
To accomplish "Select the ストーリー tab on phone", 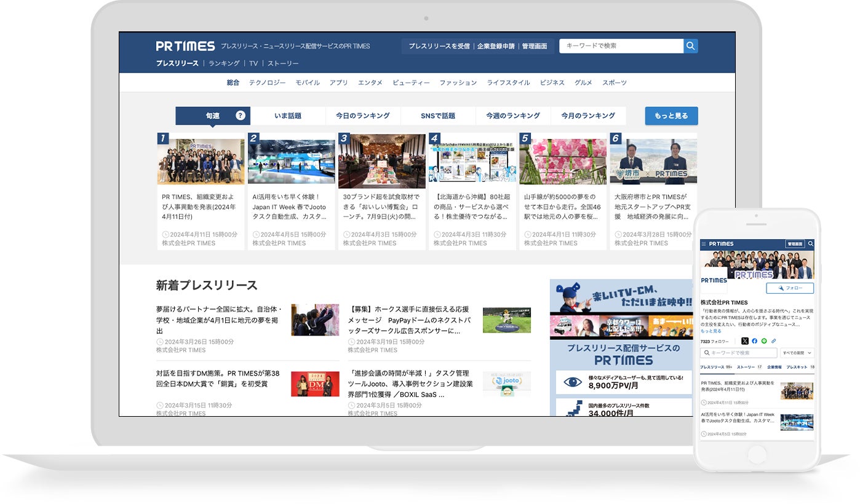I will 749,367.
